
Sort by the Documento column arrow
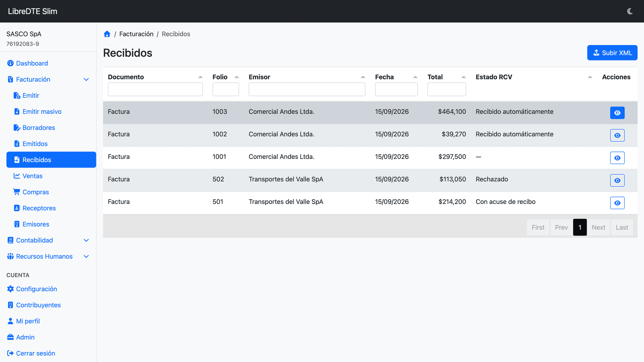coord(200,77)
